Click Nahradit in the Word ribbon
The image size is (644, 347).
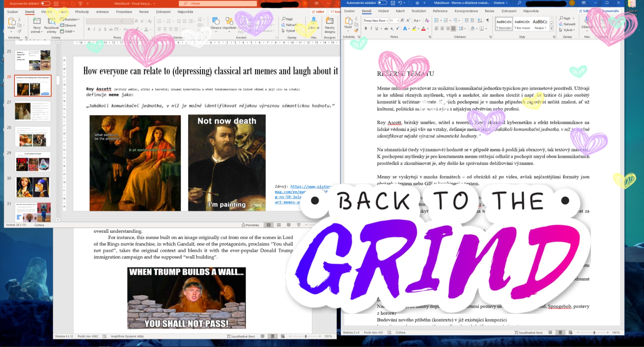click(567, 24)
